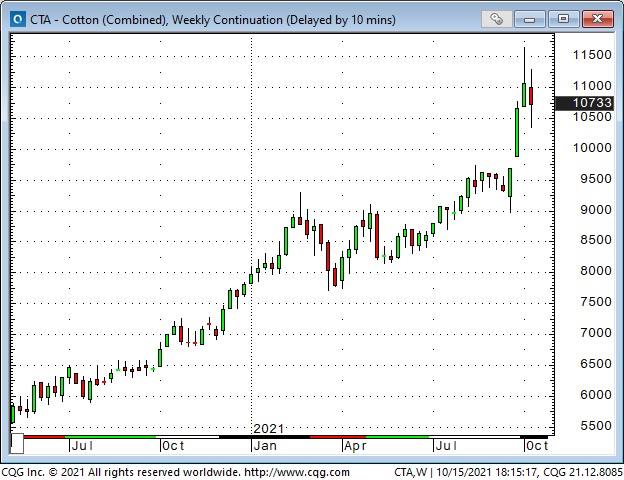Click the latest red weekly candle
The width and height of the screenshot is (624, 480).
pos(531,96)
